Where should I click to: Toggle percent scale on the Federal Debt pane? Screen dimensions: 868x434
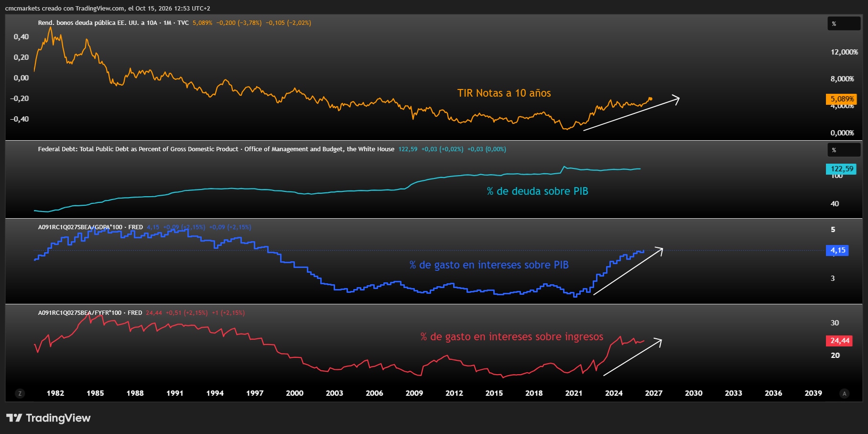tap(844, 150)
